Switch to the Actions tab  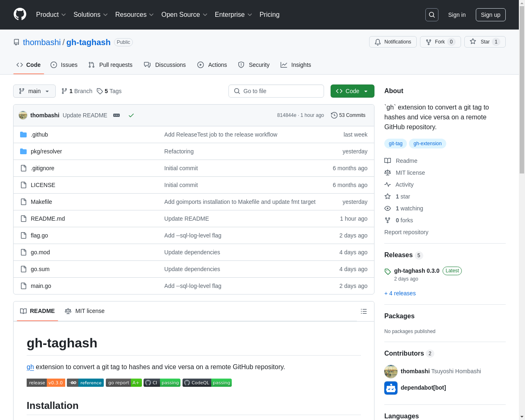click(x=212, y=65)
